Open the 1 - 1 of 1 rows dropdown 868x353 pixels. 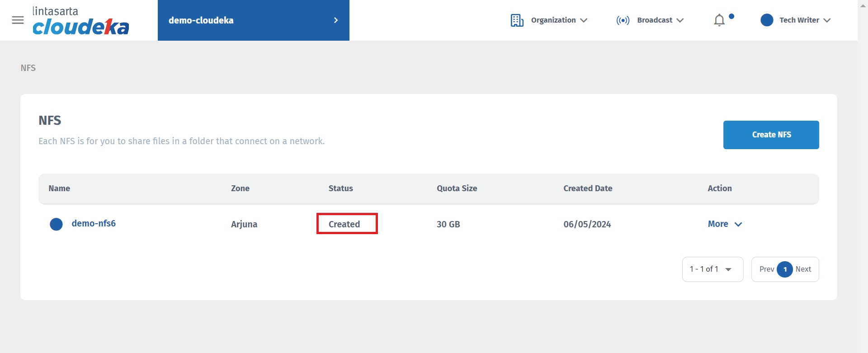coord(712,269)
